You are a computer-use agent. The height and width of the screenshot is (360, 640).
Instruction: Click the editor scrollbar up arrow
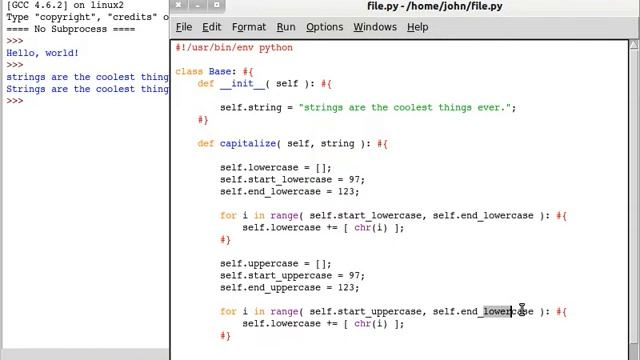(634, 45)
